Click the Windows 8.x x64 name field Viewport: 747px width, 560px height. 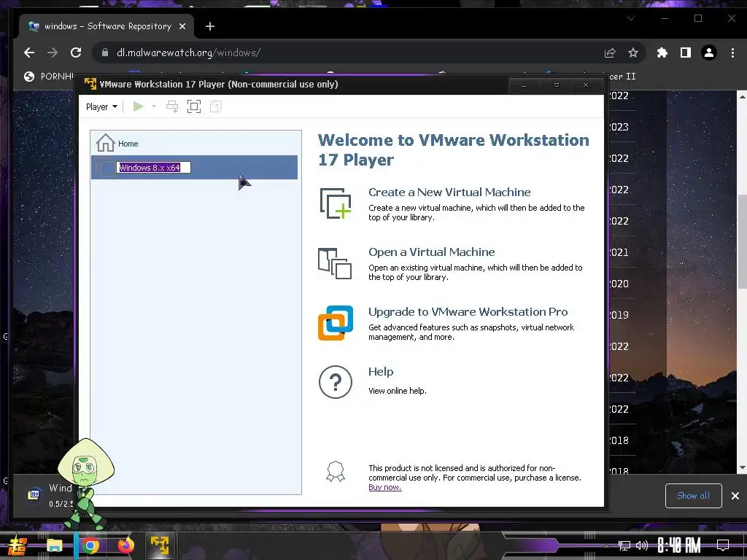click(153, 168)
